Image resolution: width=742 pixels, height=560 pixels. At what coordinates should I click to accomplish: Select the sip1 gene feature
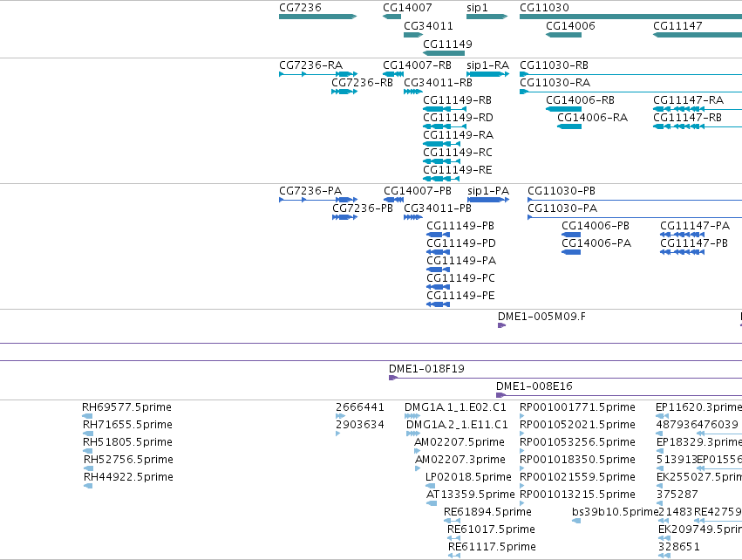pyautogui.click(x=487, y=17)
